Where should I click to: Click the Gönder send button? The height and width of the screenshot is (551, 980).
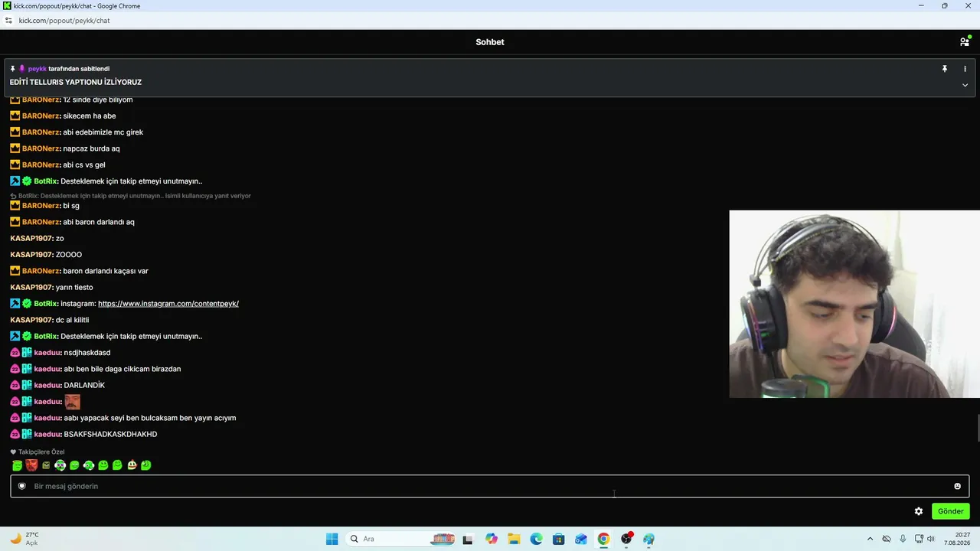(x=950, y=511)
